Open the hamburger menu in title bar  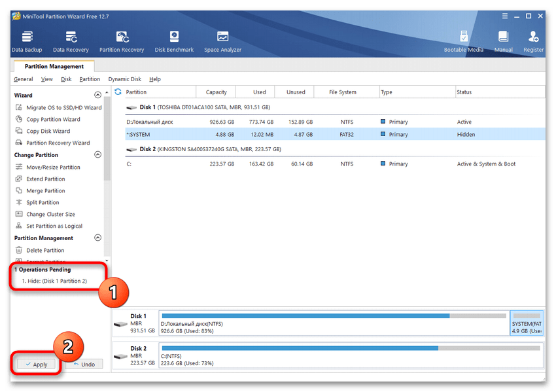pyautogui.click(x=505, y=16)
